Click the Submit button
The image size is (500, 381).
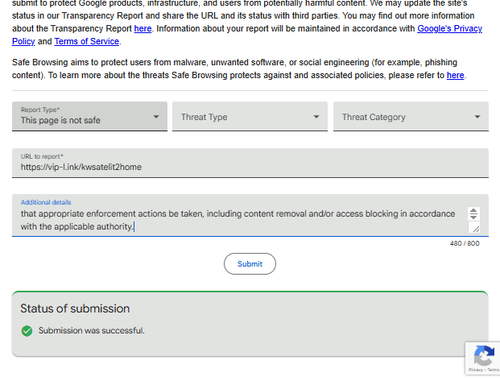250,264
